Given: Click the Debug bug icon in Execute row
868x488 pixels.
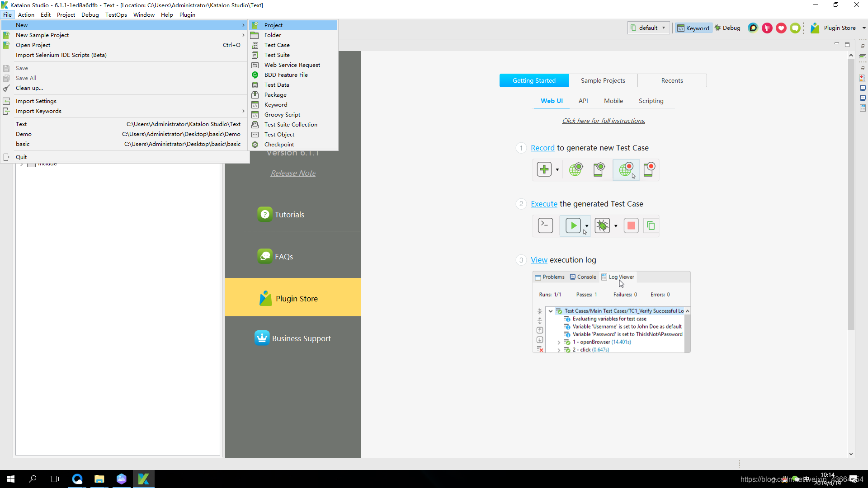Looking at the screenshot, I should [x=602, y=225].
